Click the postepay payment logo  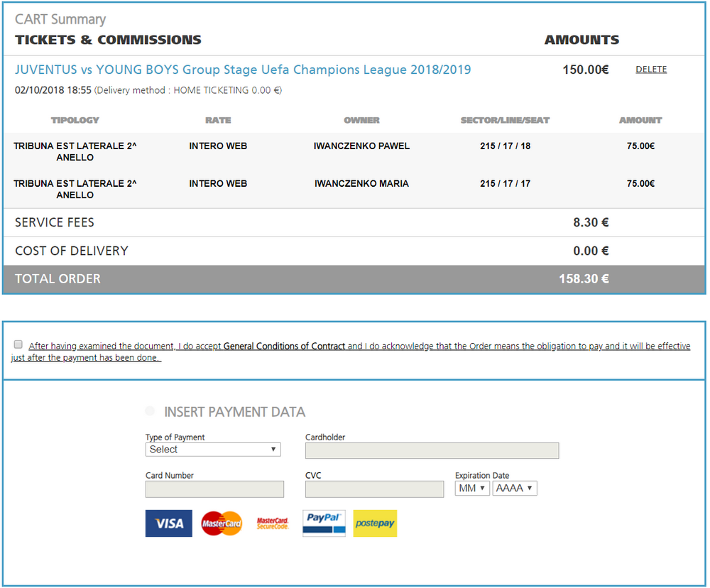pyautogui.click(x=375, y=523)
